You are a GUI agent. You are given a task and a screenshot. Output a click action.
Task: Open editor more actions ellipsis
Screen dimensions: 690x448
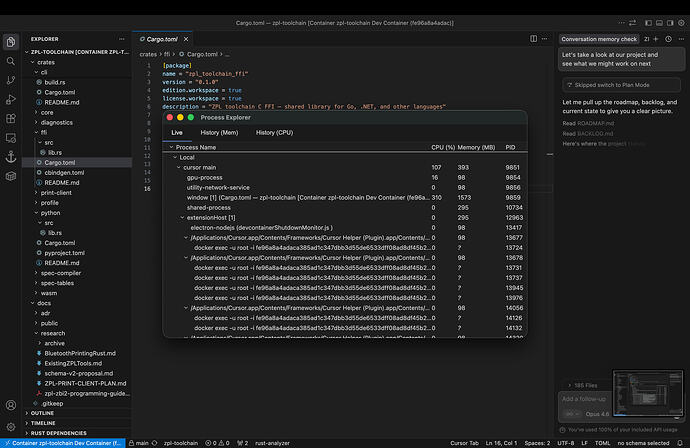pyautogui.click(x=545, y=39)
